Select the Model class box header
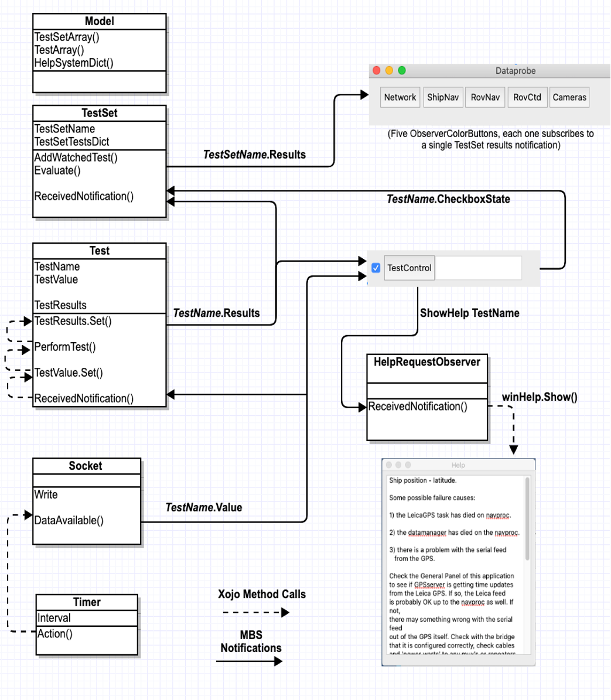The image size is (611, 700). point(100,21)
